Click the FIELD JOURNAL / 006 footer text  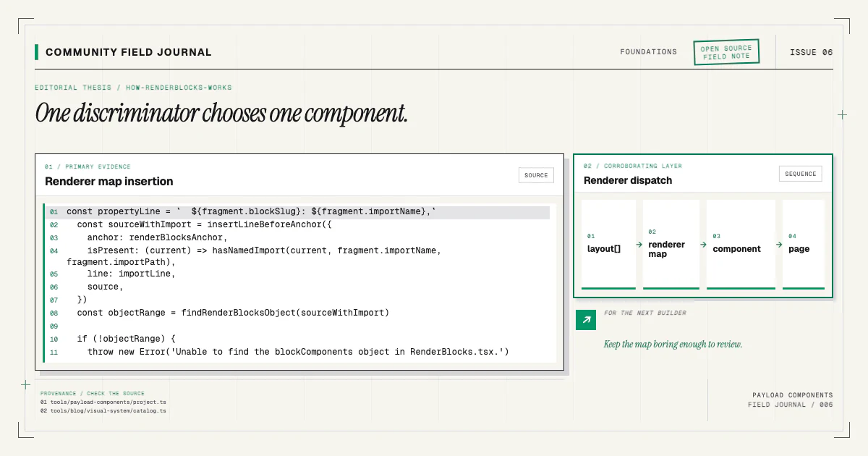(x=791, y=405)
